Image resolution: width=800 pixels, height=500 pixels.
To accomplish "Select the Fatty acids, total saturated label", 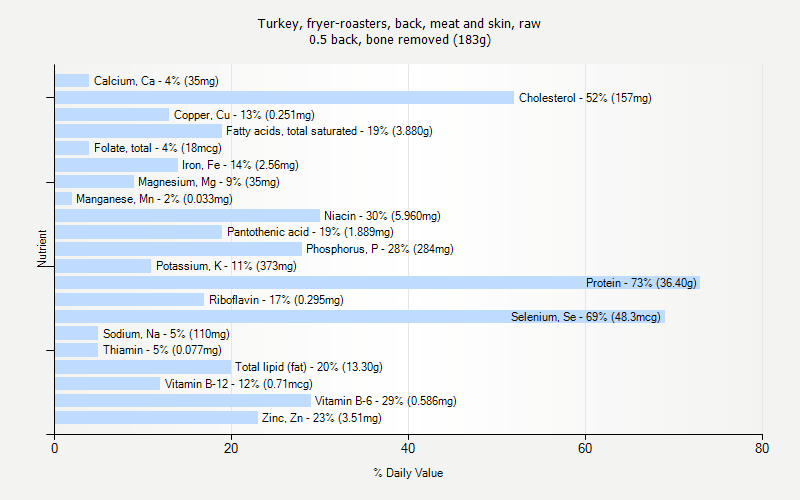I will (329, 131).
